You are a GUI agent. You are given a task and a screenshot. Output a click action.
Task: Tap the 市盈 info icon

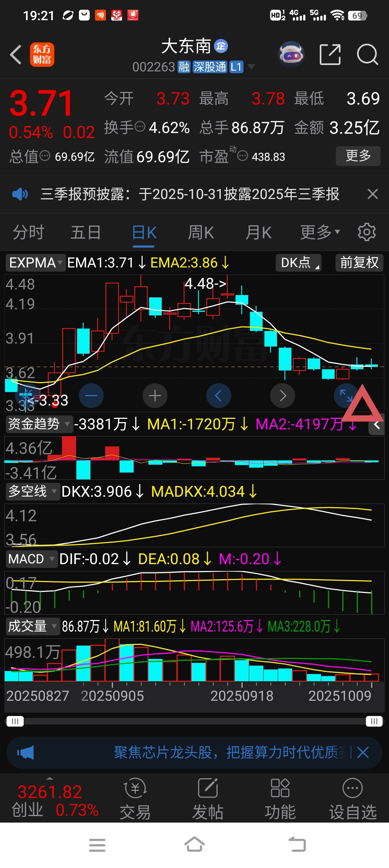tap(243, 156)
